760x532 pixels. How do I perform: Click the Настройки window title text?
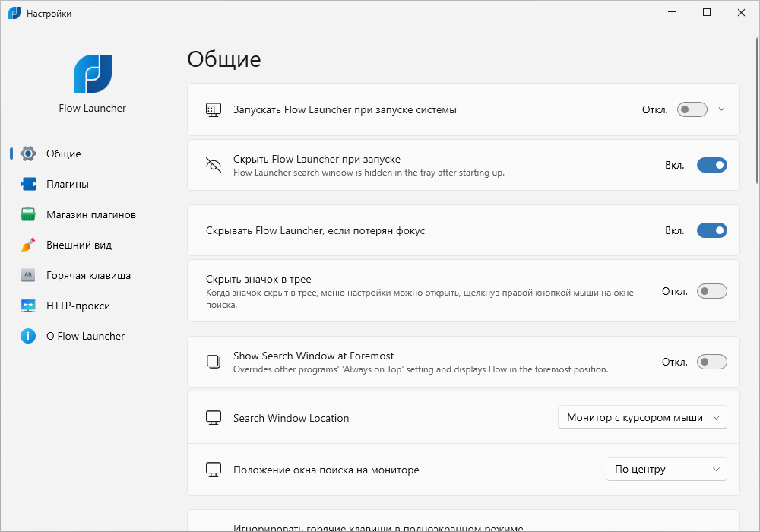49,14
